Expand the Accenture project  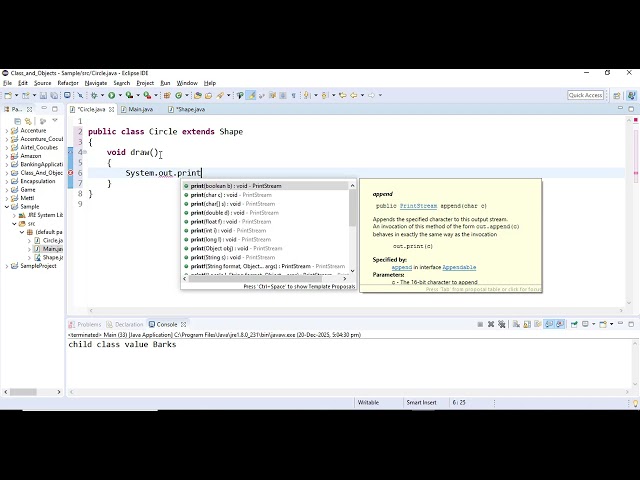[7, 131]
